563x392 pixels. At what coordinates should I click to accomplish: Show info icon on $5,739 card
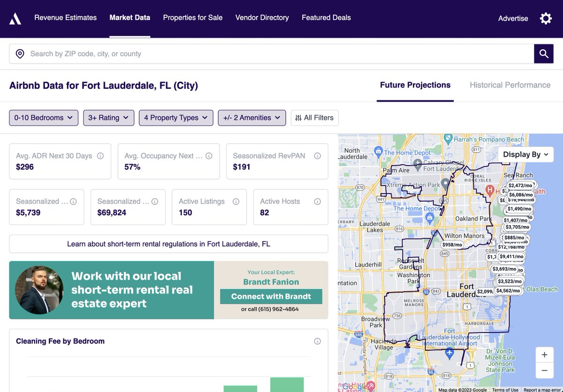point(73,201)
